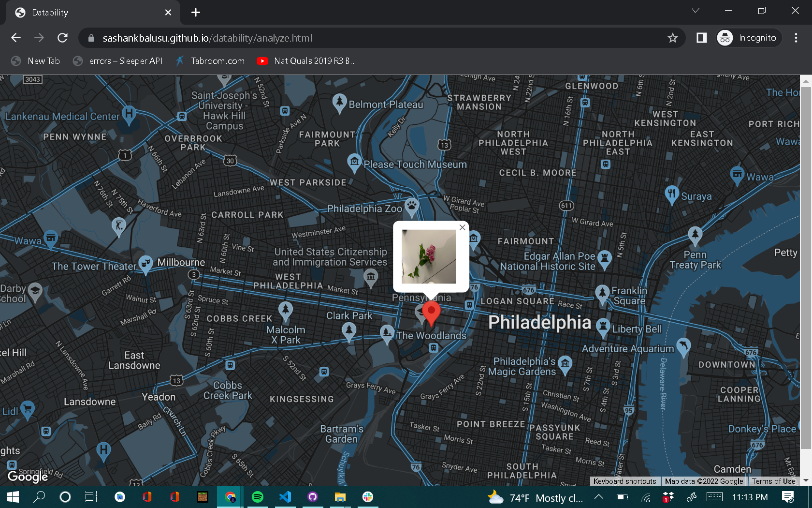This screenshot has height=508, width=812.
Task: Open the taskbar notification center
Action: point(788,497)
